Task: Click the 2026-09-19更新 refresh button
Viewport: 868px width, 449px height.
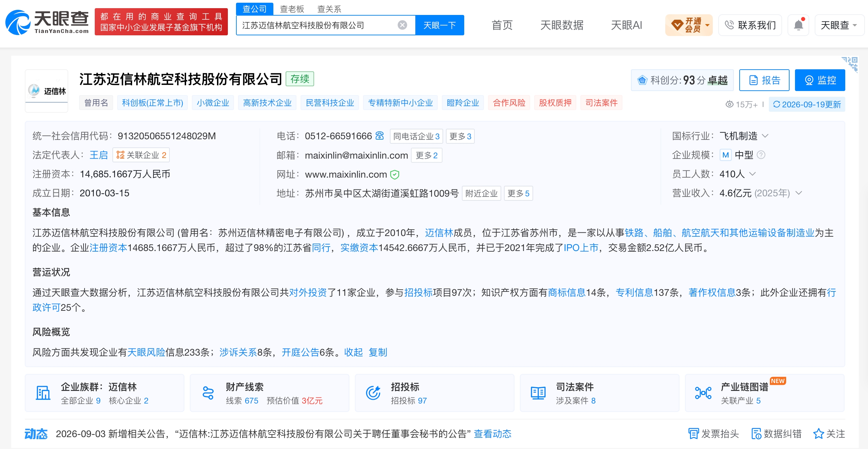Action: [x=807, y=104]
